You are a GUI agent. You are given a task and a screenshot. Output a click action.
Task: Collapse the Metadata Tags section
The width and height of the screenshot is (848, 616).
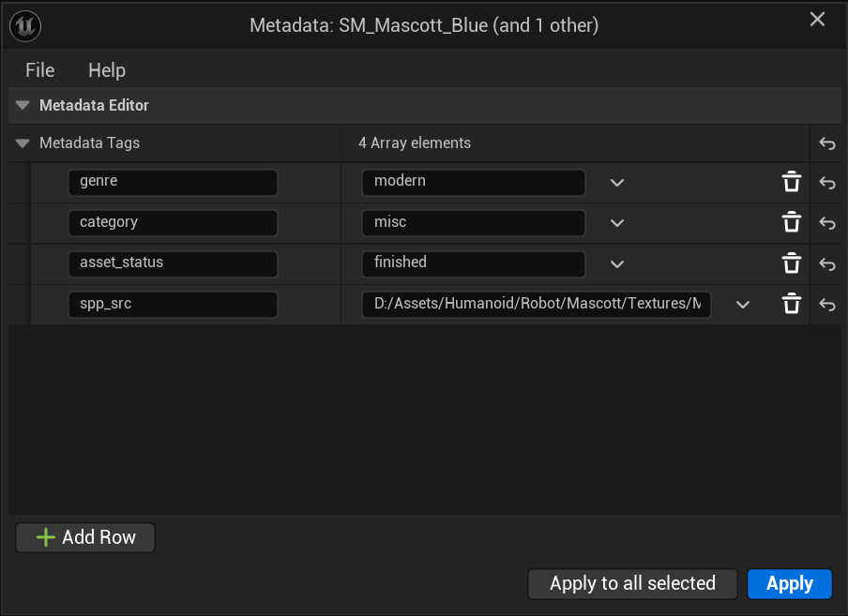22,143
